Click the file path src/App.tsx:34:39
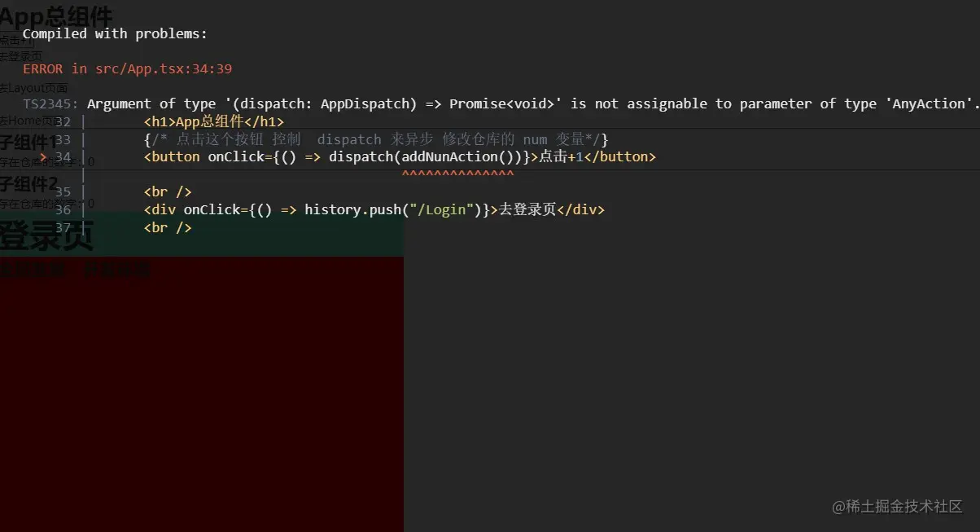The width and height of the screenshot is (980, 532). tap(163, 68)
